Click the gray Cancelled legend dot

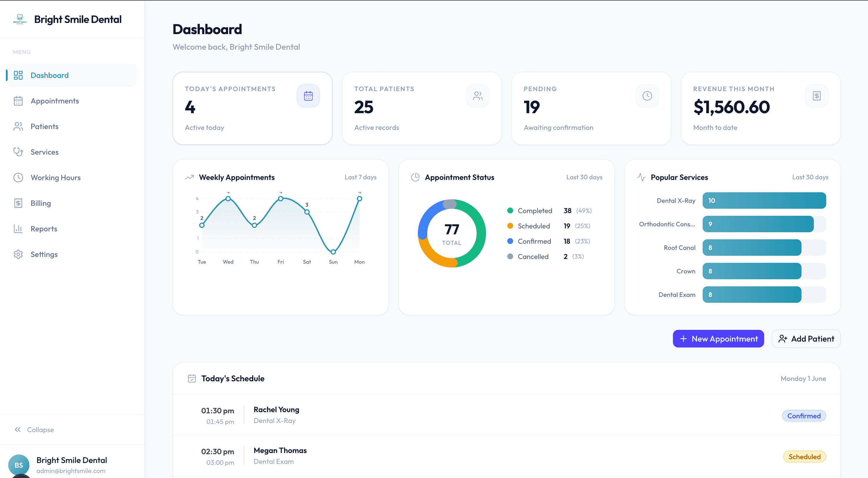[x=510, y=257]
